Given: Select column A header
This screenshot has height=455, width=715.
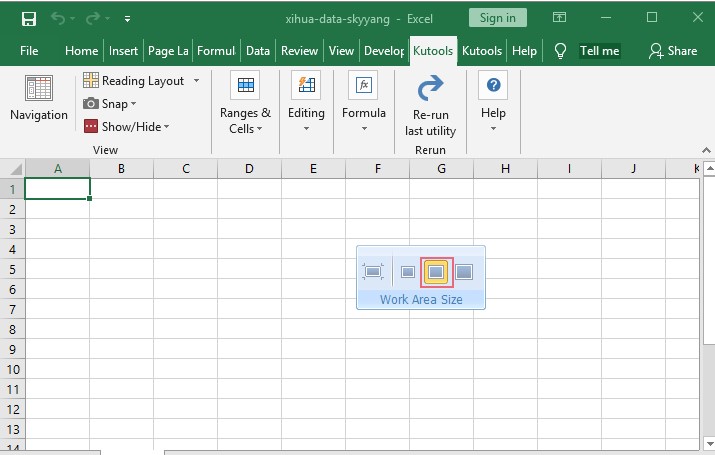Looking at the screenshot, I should point(58,169).
